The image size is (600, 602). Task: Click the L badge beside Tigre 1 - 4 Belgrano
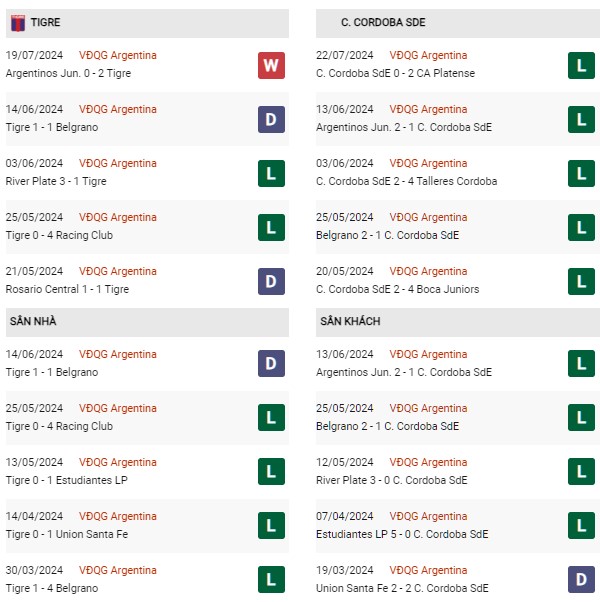pyautogui.click(x=271, y=579)
